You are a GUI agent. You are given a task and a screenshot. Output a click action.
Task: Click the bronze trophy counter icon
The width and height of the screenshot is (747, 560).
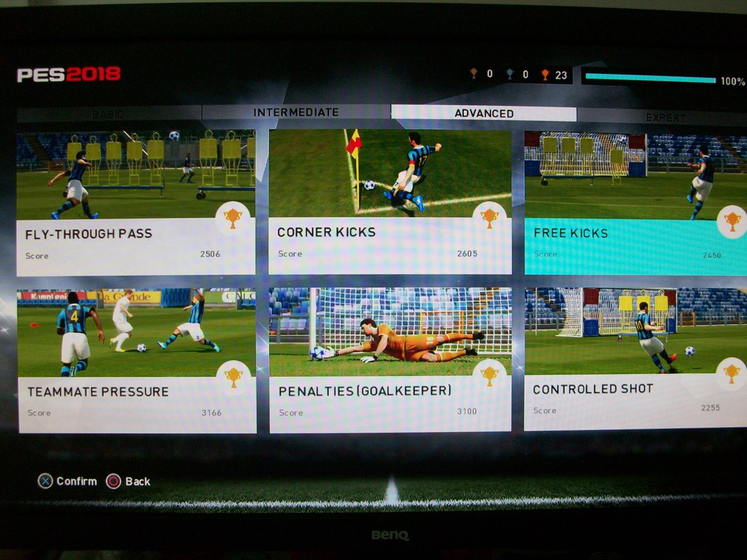point(474,73)
